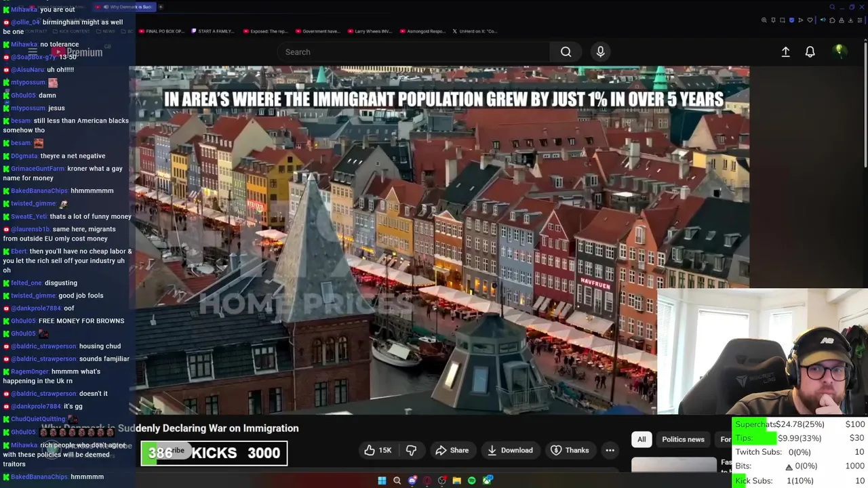Activate voice search microphone

pos(600,52)
